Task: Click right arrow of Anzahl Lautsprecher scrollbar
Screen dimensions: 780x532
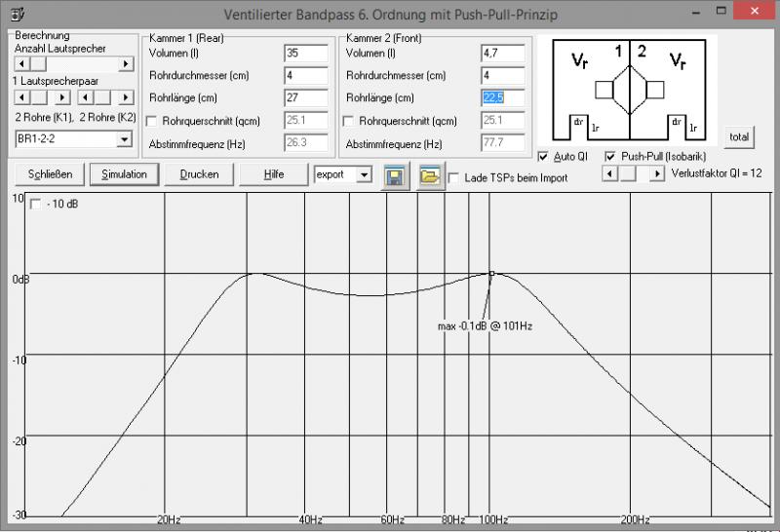Action: coord(126,64)
